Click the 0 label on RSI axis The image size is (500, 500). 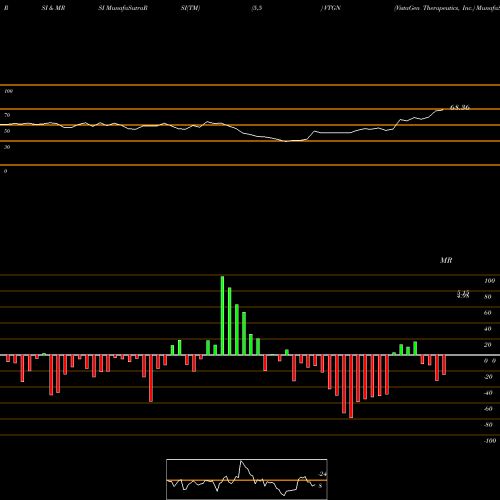point(5,171)
